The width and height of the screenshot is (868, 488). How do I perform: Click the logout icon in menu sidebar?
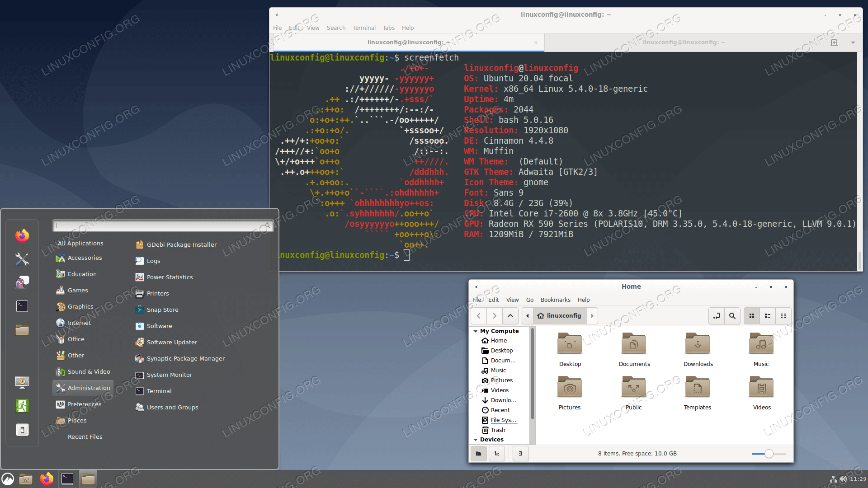tap(22, 406)
